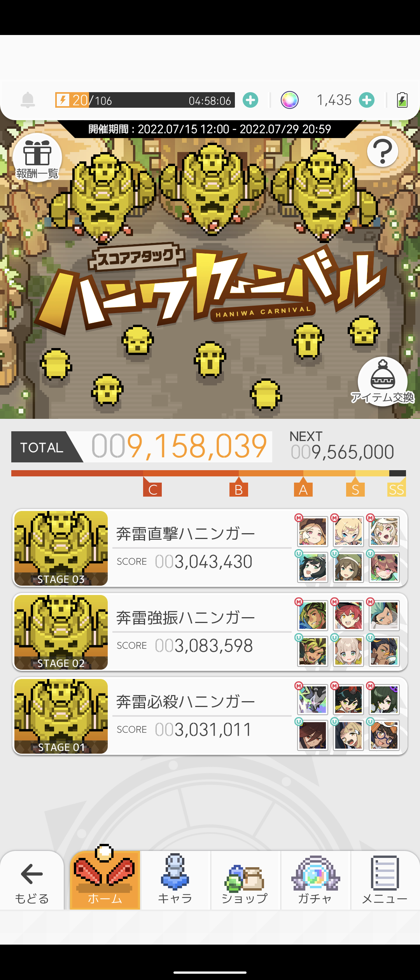Go back with the もどる button
Viewport: 420px width, 980px height.
32,880
